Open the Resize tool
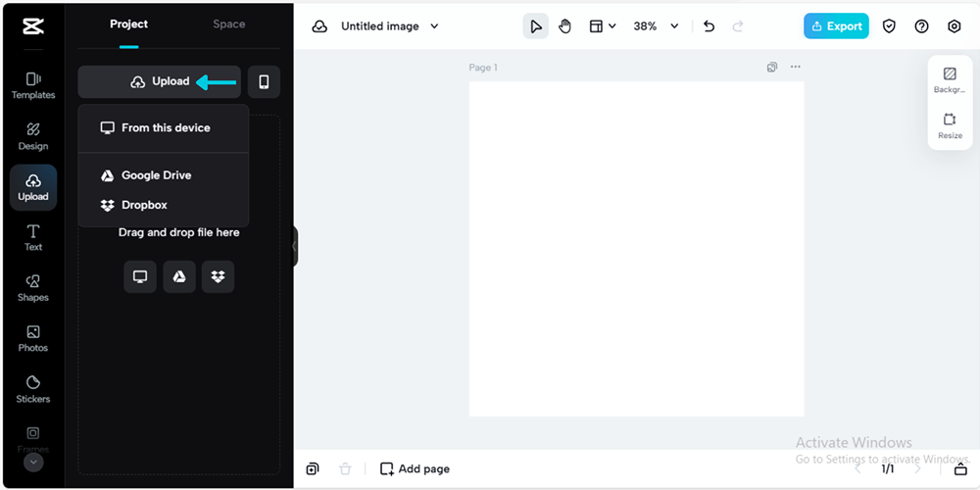The width and height of the screenshot is (980, 490). point(950,125)
